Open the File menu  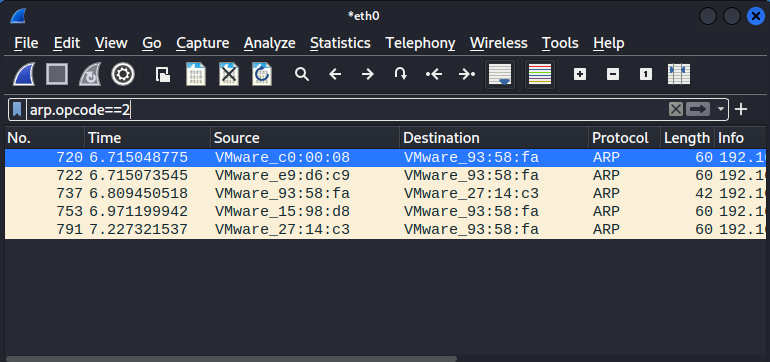[26, 43]
